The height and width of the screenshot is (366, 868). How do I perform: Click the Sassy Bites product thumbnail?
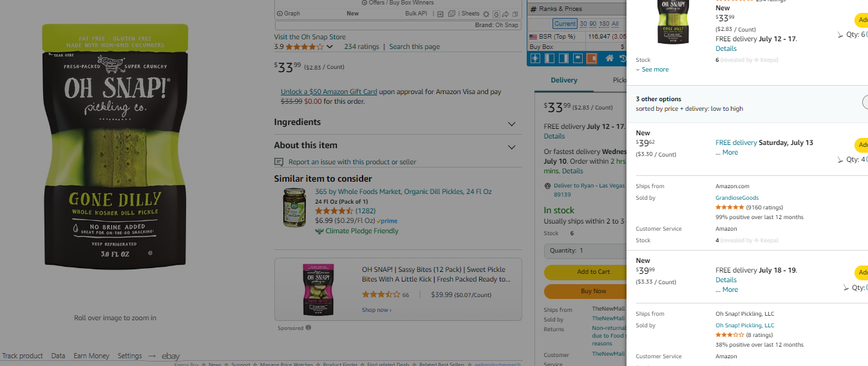(318, 290)
